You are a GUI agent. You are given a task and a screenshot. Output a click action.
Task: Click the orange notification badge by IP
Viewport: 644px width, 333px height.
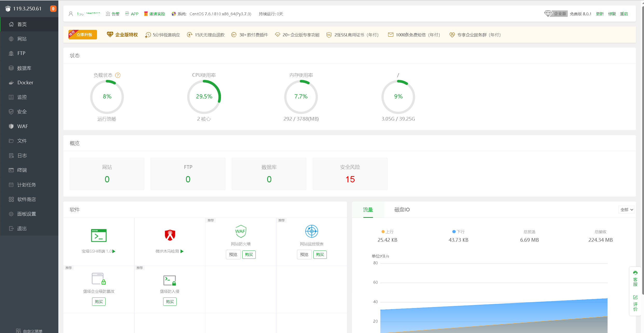(x=53, y=9)
